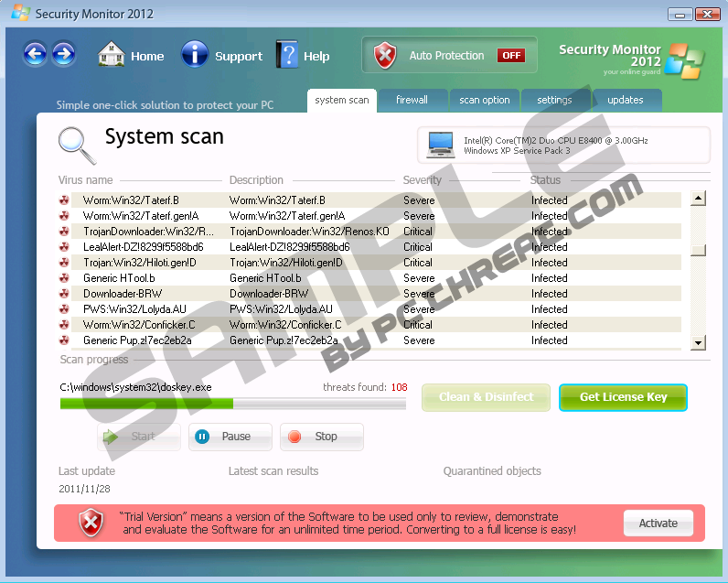Close the Security Monitor 2012 window

[707, 15]
